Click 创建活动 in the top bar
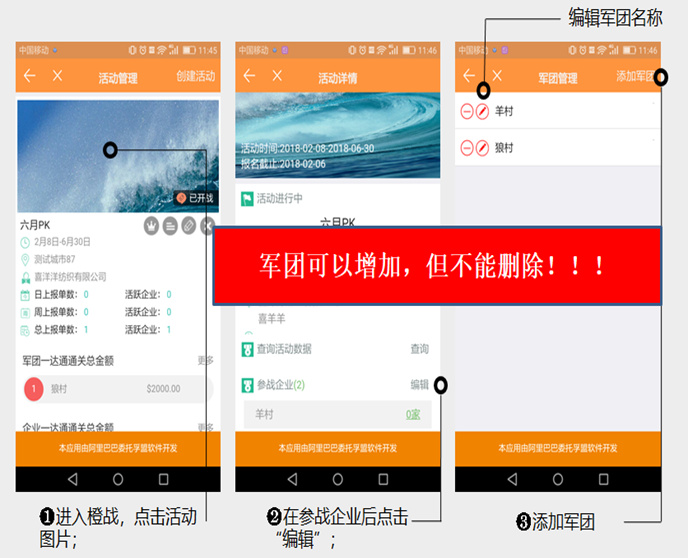 [x=195, y=77]
